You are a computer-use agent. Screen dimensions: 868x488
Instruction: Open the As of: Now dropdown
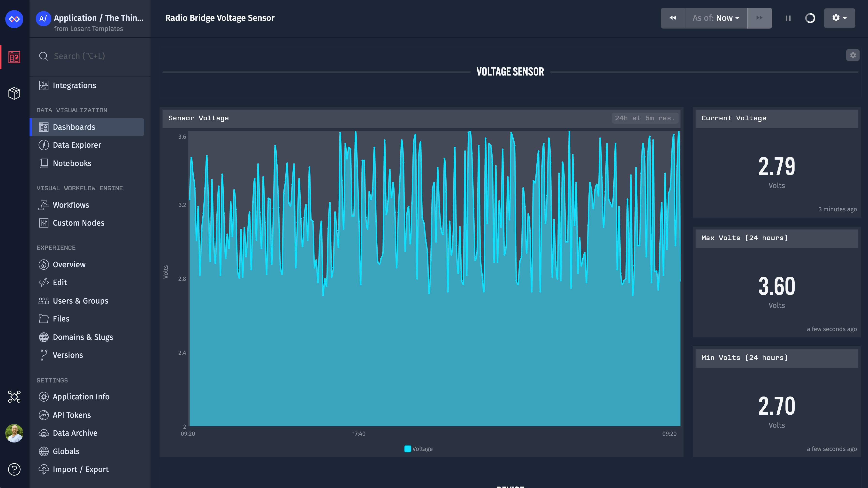point(716,18)
